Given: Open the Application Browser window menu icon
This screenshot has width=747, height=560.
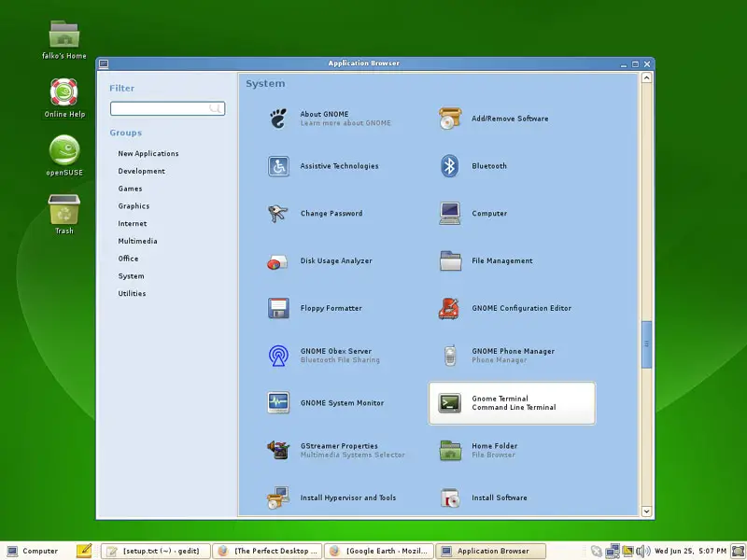Looking at the screenshot, I should point(104,63).
